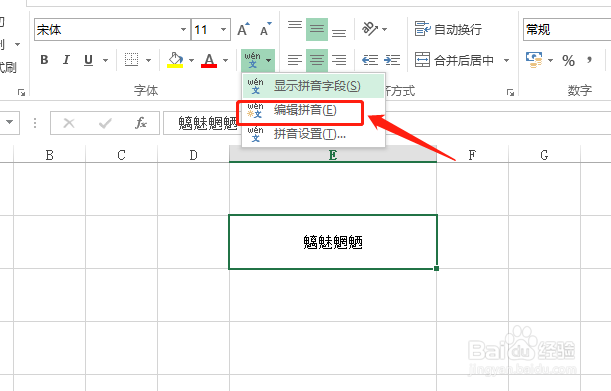Open alignment settings dialog launcher
This screenshot has height=391, width=611.
click(510, 92)
